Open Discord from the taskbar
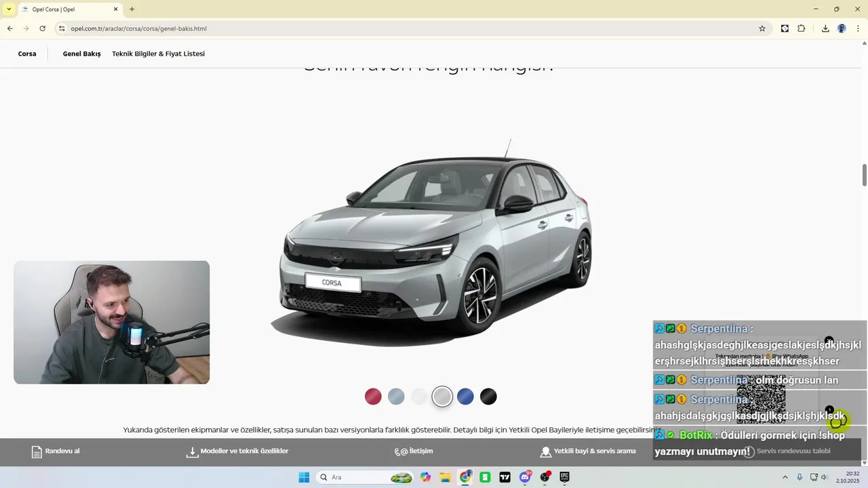 pos(525,477)
